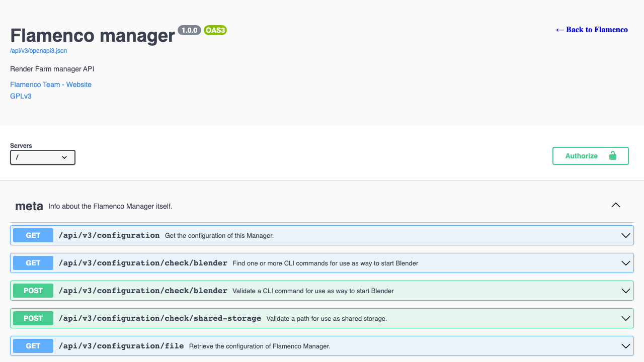644x362 pixels.
Task: Click the OAS3 badge
Action: (215, 30)
